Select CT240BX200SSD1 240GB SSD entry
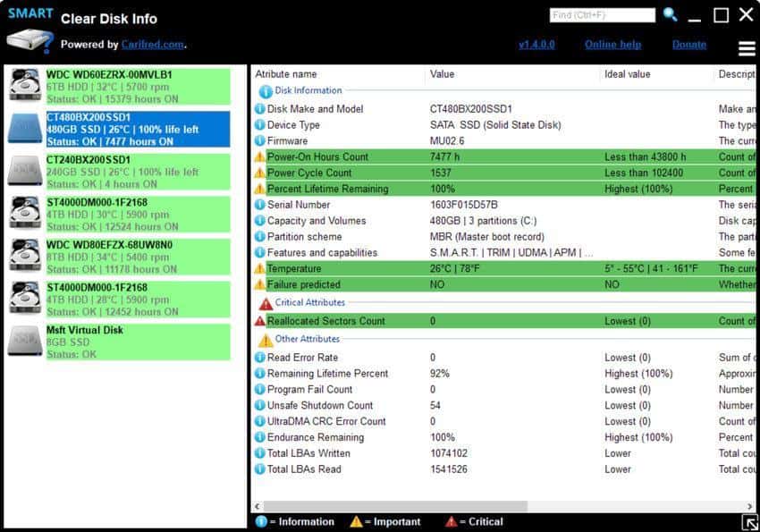This screenshot has height=532, width=760. [x=138, y=172]
